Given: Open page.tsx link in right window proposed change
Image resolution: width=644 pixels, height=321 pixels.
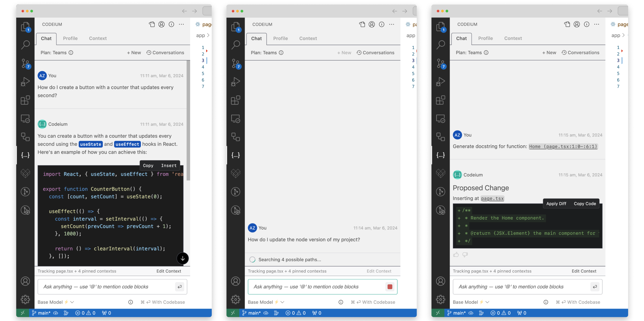Looking at the screenshot, I should coord(493,199).
